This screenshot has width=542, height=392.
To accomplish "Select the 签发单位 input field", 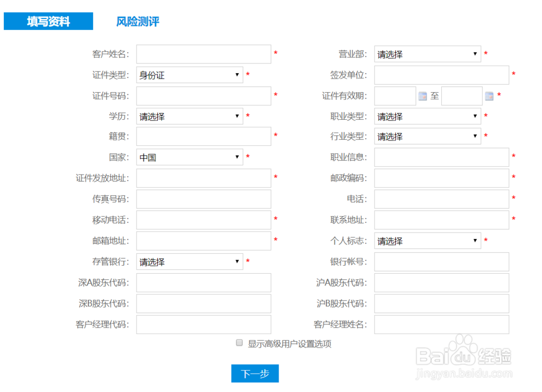I will (441, 75).
